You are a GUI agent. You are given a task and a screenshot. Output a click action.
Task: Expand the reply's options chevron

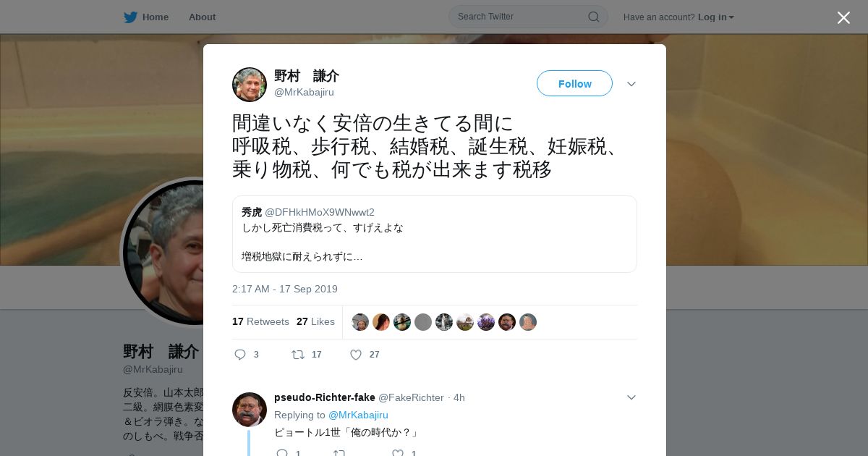[x=631, y=397]
